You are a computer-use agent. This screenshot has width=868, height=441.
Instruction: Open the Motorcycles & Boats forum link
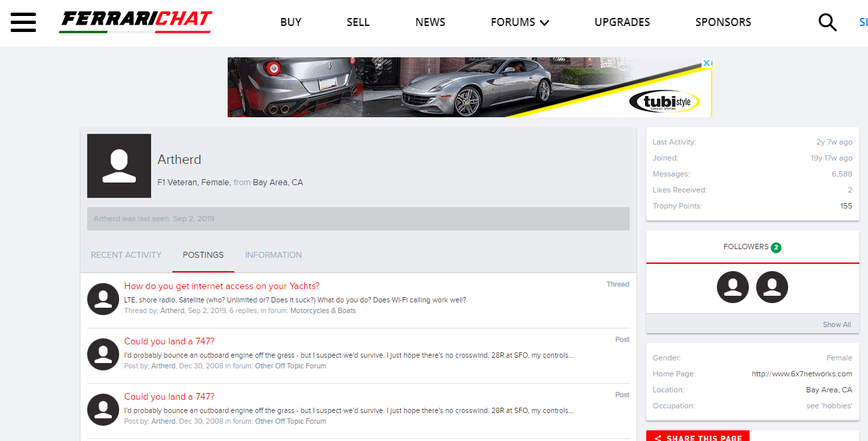323,311
